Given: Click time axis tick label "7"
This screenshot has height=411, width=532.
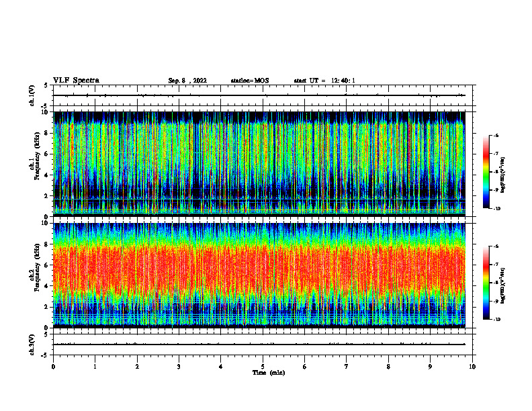Looking at the screenshot, I should click(347, 367).
